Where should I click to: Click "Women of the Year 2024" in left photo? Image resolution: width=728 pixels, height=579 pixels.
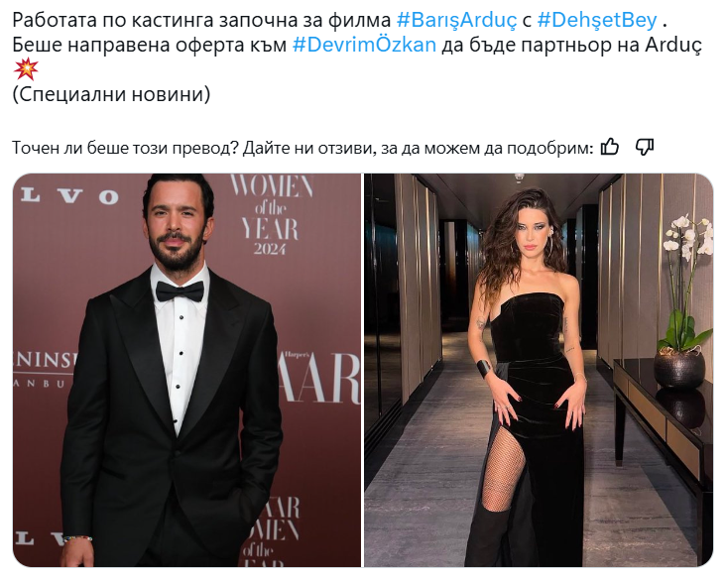(271, 214)
